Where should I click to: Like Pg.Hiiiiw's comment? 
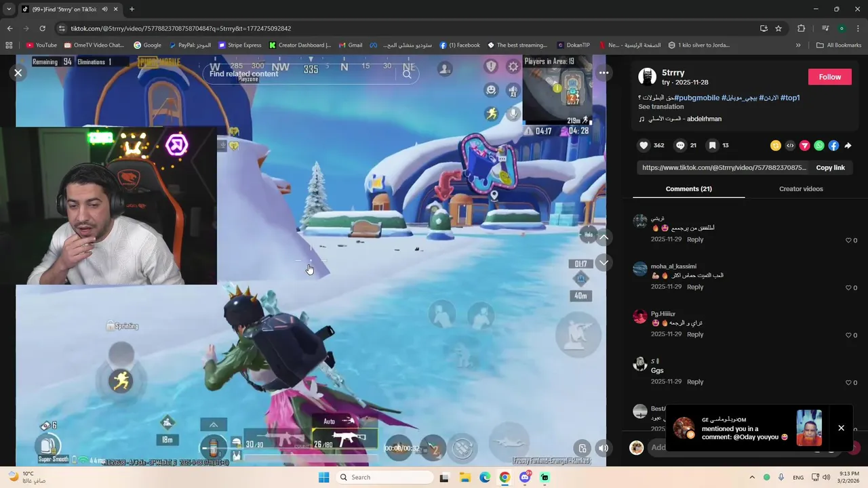pyautogui.click(x=848, y=335)
